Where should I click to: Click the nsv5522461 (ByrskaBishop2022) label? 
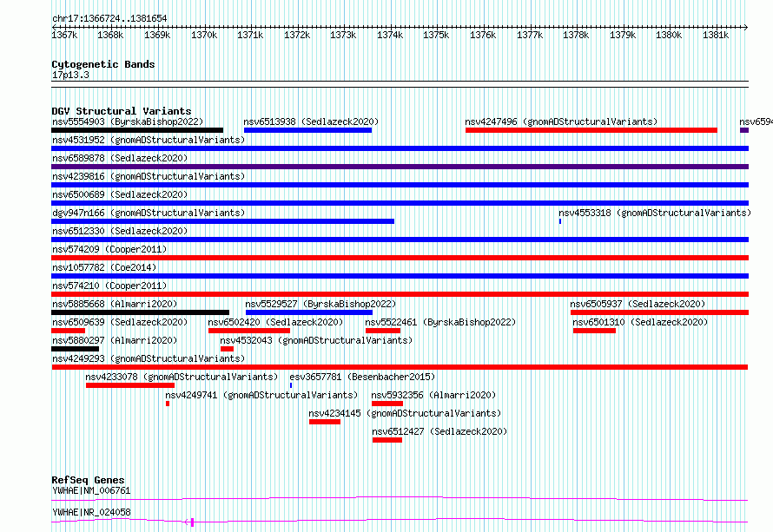click(x=440, y=322)
